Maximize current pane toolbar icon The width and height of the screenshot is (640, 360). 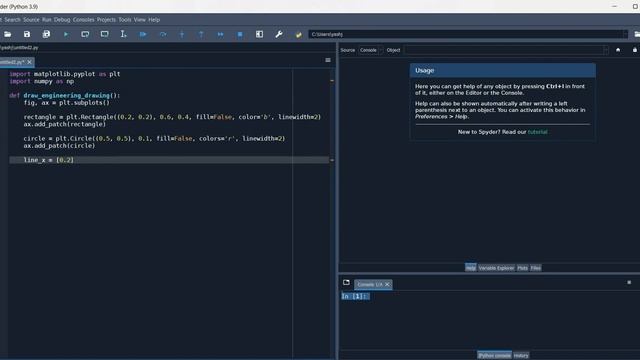point(259,34)
